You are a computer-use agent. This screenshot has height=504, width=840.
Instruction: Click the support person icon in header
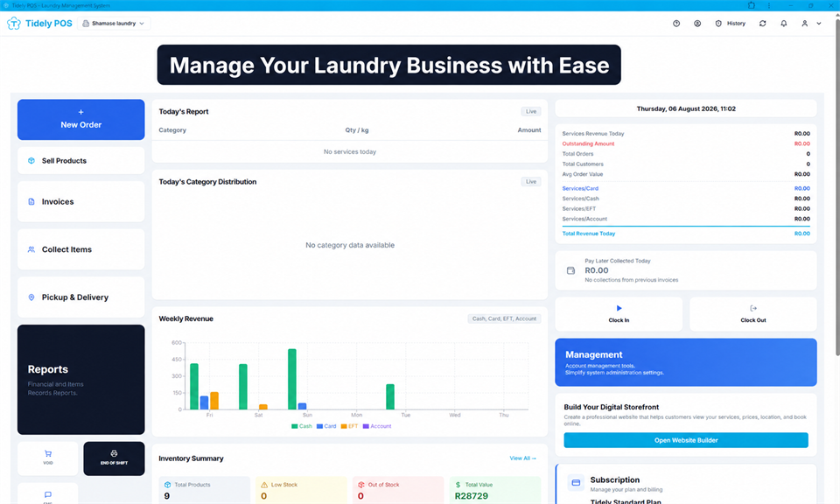point(697,24)
